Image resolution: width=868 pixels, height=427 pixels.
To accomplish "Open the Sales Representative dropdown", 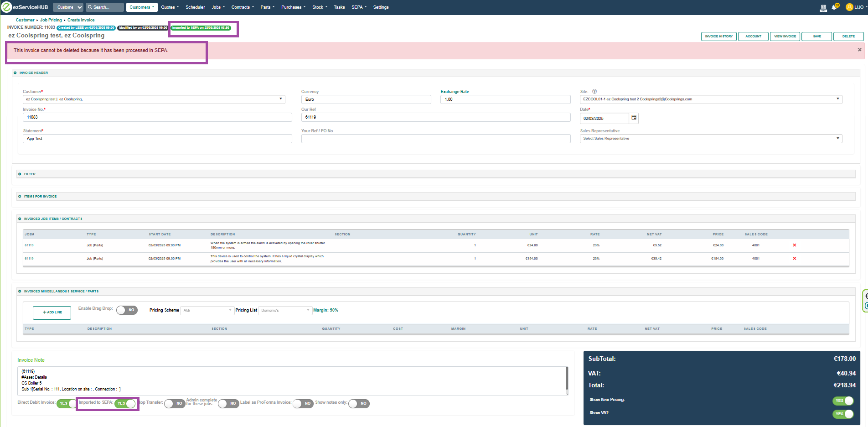I will pyautogui.click(x=710, y=139).
